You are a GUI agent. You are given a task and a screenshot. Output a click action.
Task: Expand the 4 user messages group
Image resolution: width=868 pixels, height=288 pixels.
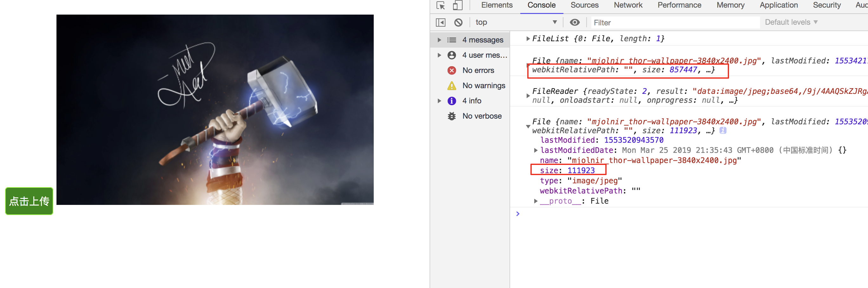point(439,55)
